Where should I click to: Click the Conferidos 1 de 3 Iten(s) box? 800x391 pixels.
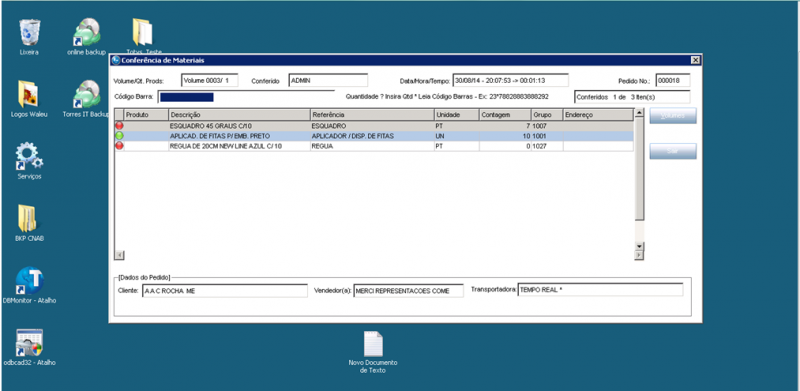click(x=632, y=97)
